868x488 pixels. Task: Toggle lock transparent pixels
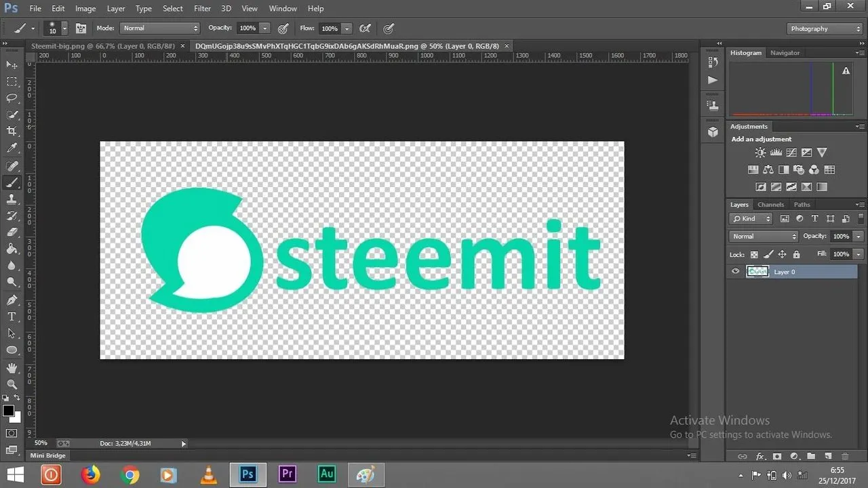click(754, 254)
